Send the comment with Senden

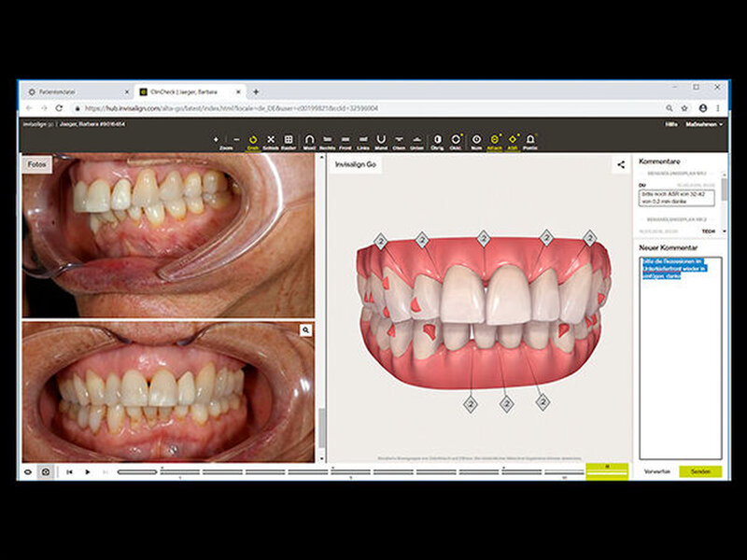(700, 471)
